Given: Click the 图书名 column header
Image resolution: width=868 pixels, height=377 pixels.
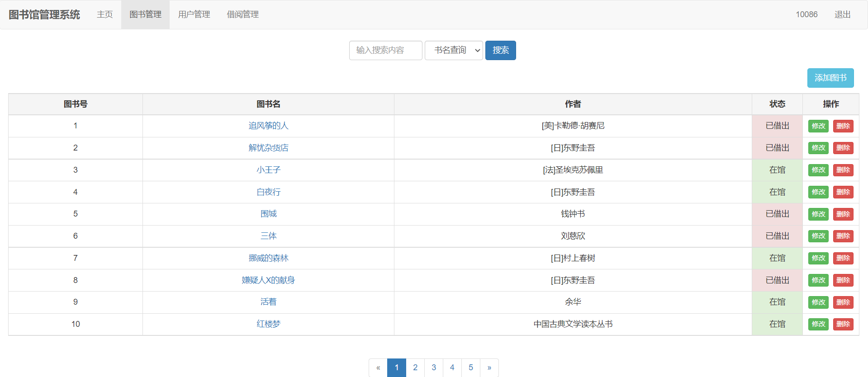Looking at the screenshot, I should (x=268, y=104).
